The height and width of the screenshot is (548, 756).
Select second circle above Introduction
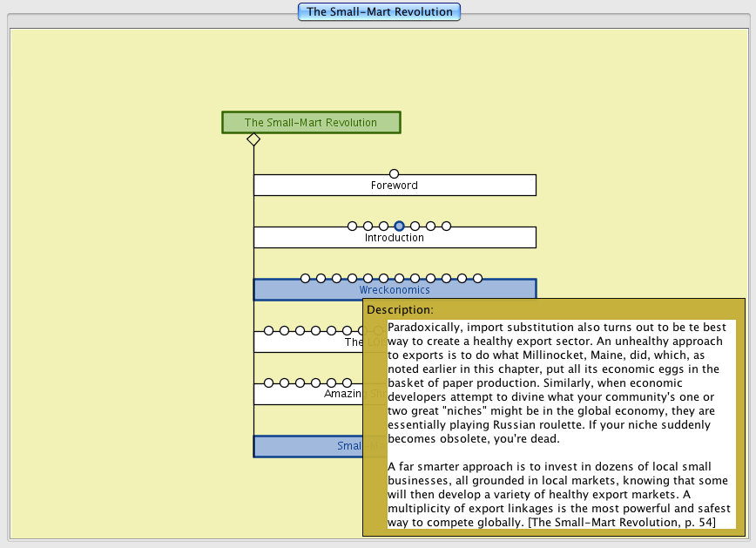pos(368,227)
